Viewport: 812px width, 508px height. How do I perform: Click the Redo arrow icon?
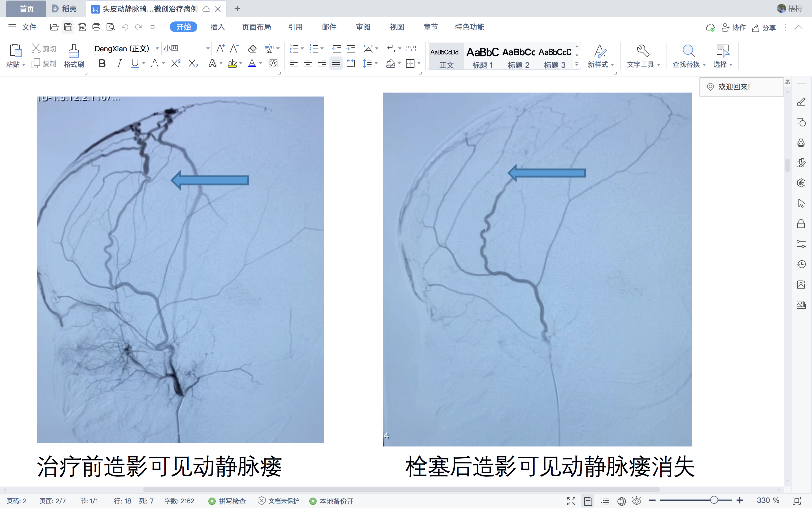click(x=138, y=27)
